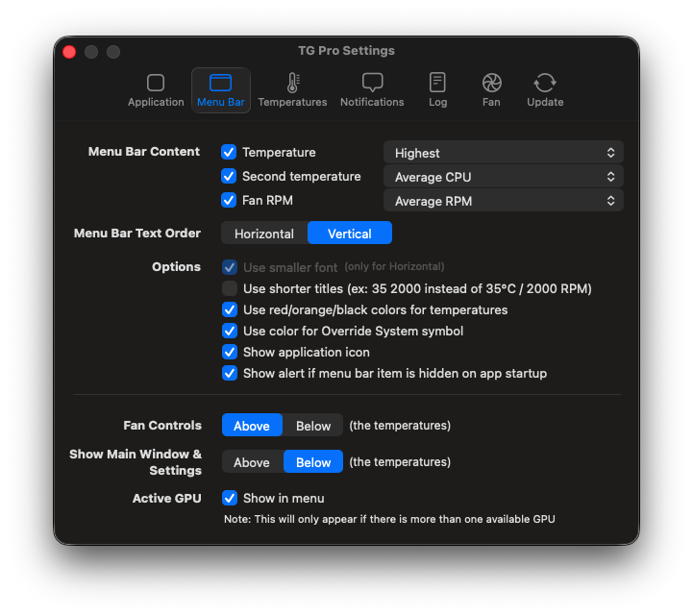Disable Show application icon
This screenshot has width=693, height=616.
[230, 352]
